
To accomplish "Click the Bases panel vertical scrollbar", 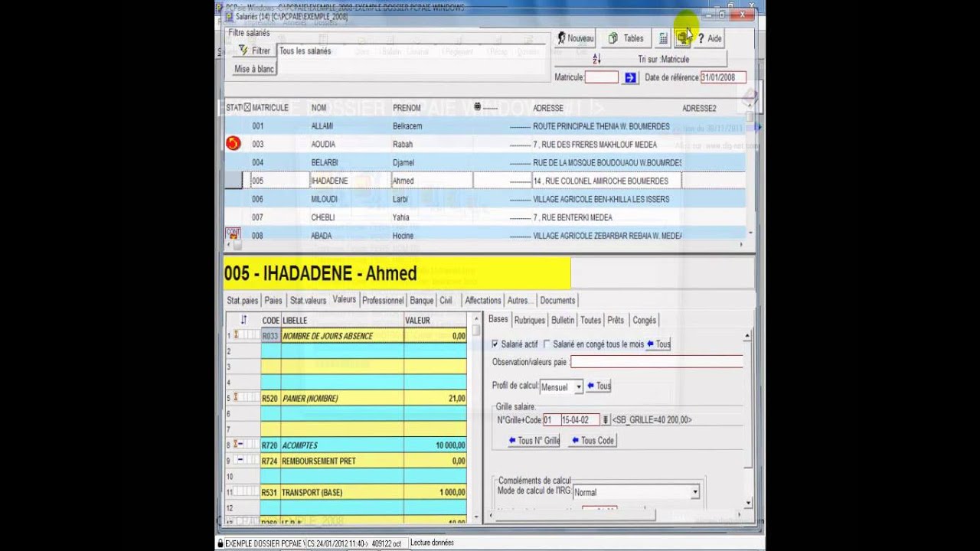I will pos(747,419).
